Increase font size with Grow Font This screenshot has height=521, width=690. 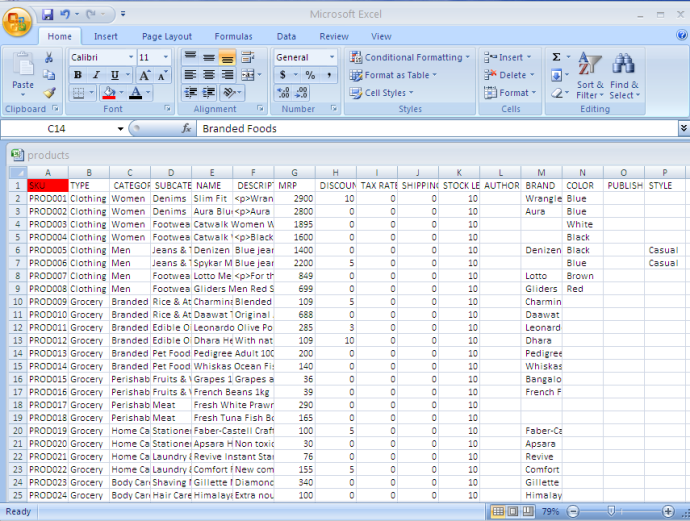click(x=144, y=75)
